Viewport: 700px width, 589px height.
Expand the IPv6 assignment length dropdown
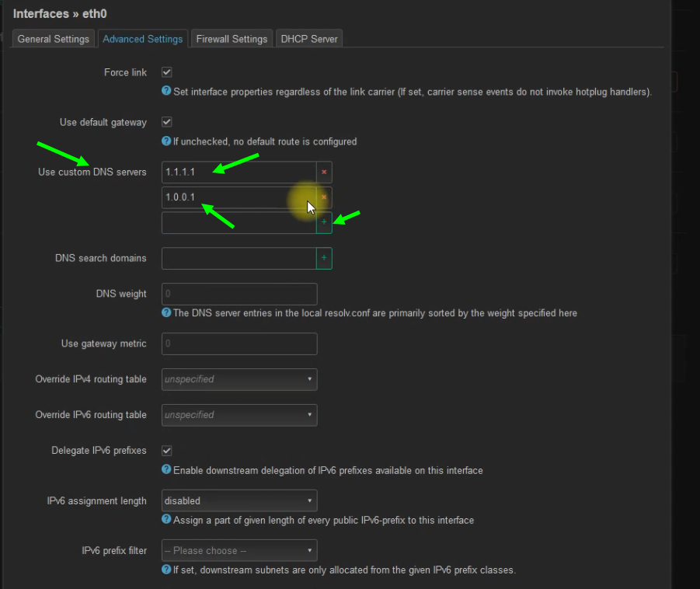(239, 501)
